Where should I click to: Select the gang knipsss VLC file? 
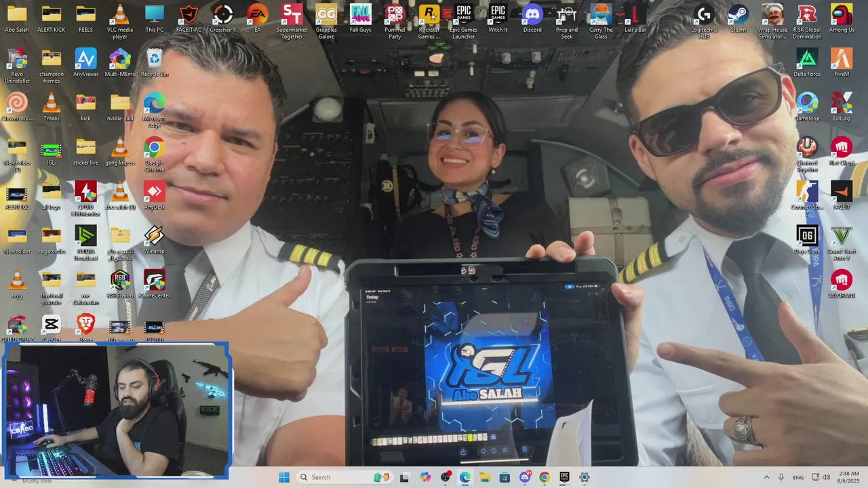[120, 150]
